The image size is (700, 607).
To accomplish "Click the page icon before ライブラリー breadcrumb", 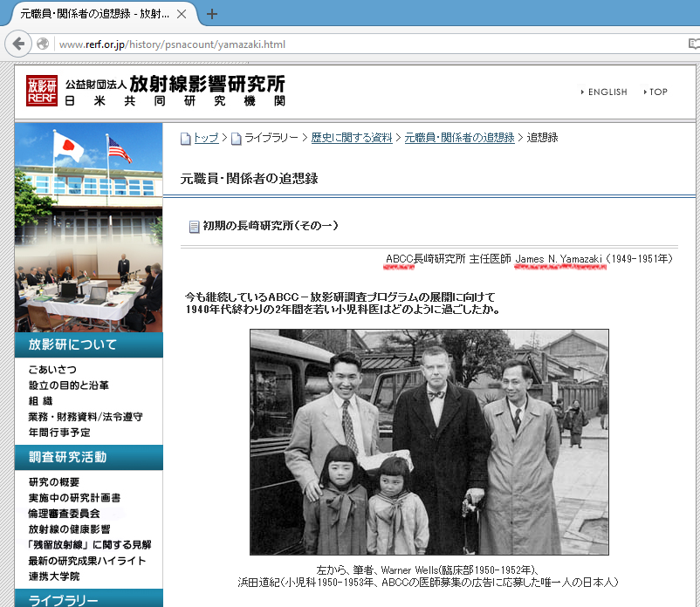I will [237, 139].
